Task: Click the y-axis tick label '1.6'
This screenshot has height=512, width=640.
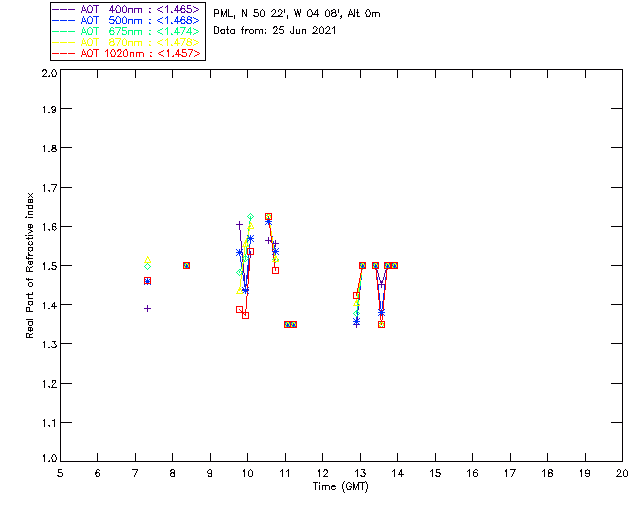Action: click(x=49, y=227)
